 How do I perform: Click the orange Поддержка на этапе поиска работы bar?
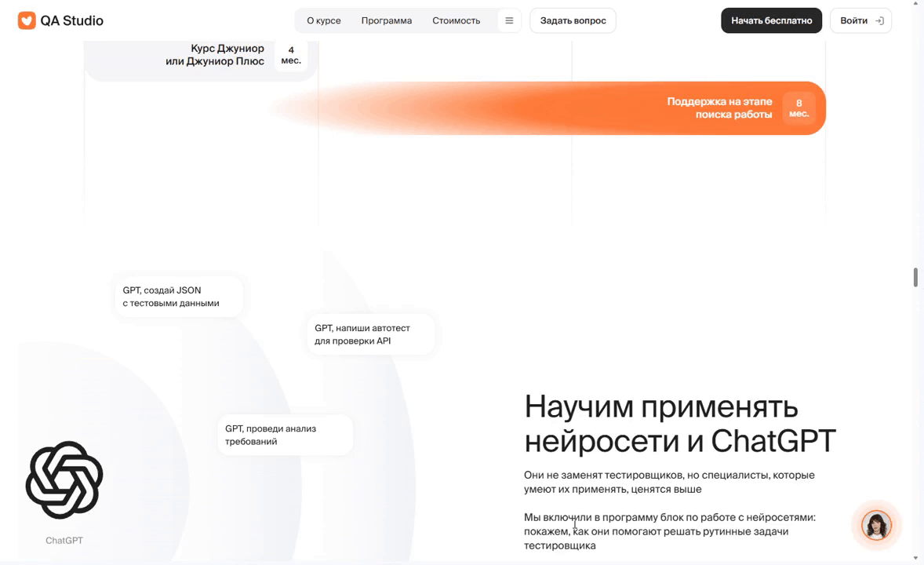[548, 108]
